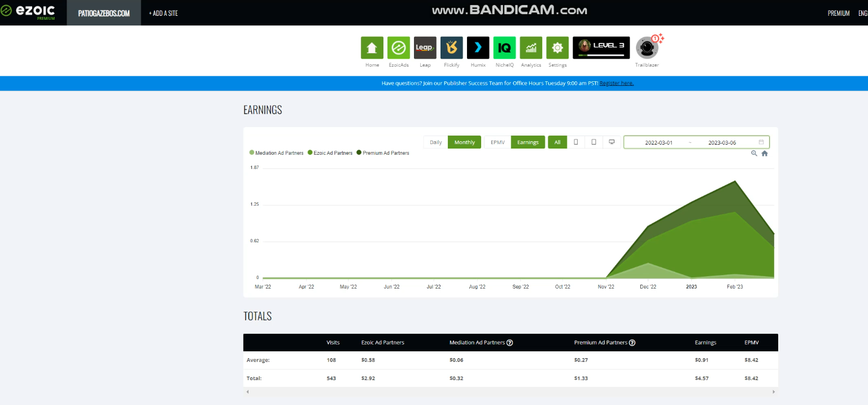The height and width of the screenshot is (405, 868).
Task: Launch the NicheIQ icon
Action: 505,48
